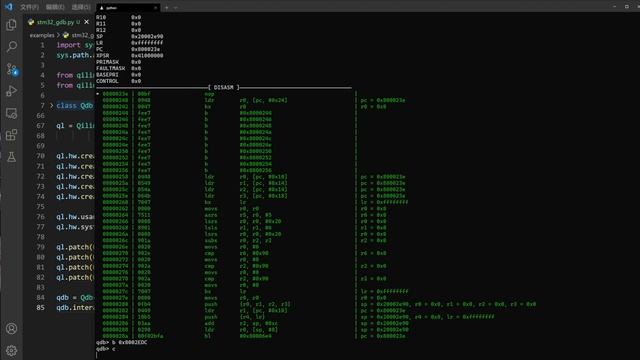
Task: Click the line number 85 gutter
Action: click(40, 307)
